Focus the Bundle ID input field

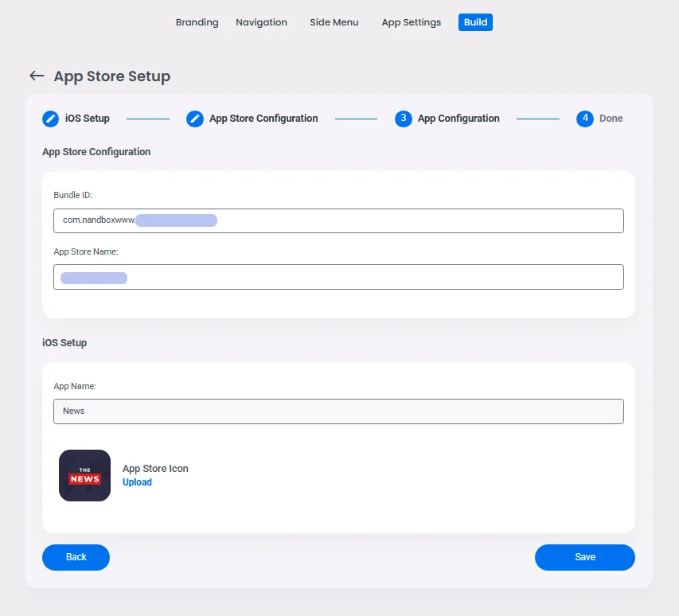pyautogui.click(x=338, y=220)
